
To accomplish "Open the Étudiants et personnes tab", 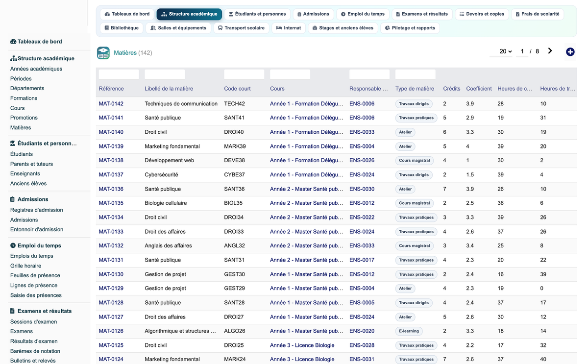I will [258, 14].
